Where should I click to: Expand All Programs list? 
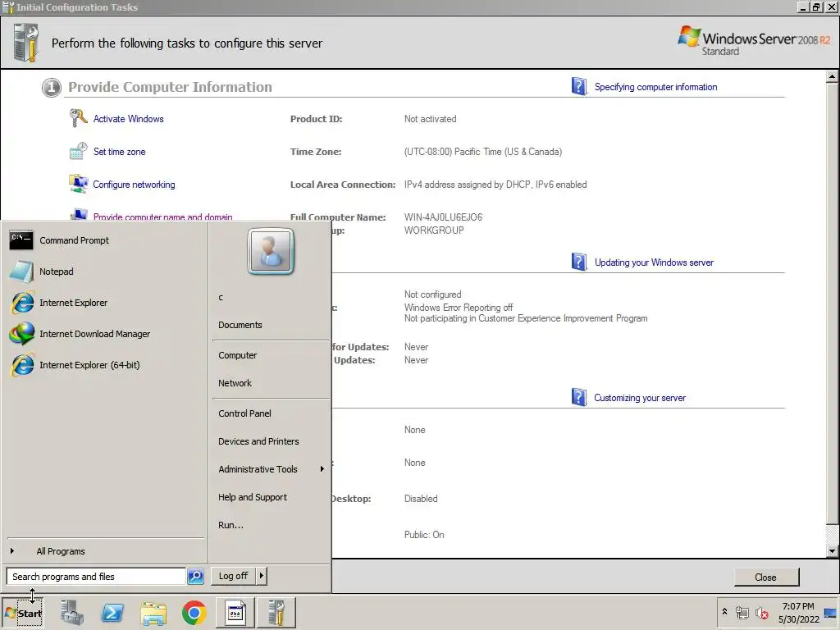pos(61,551)
